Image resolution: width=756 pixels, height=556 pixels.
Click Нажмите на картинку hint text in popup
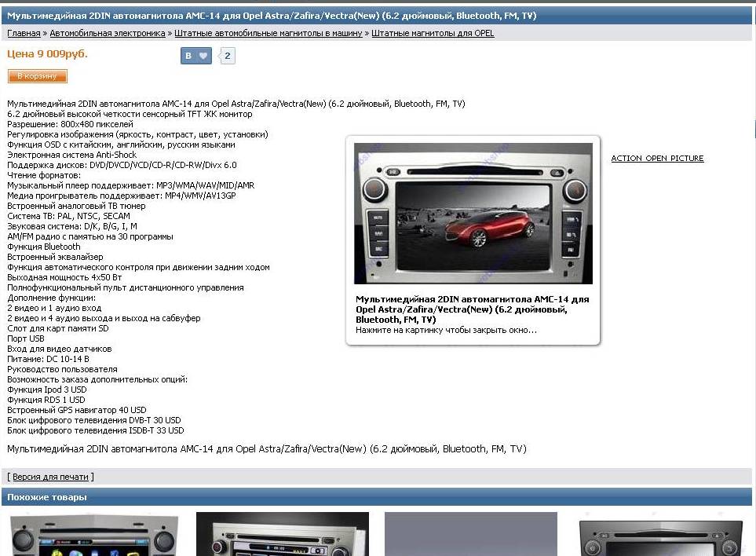tap(446, 330)
